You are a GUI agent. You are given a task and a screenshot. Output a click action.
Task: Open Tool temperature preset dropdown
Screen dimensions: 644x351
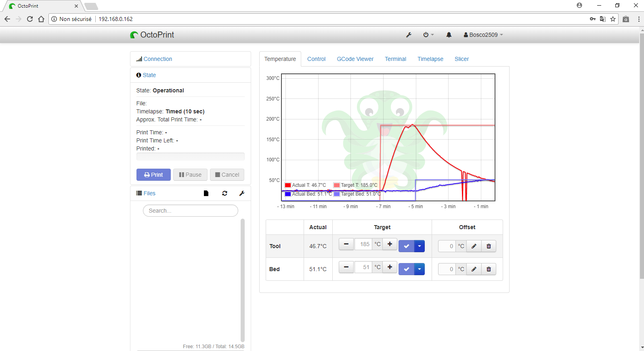[420, 246]
